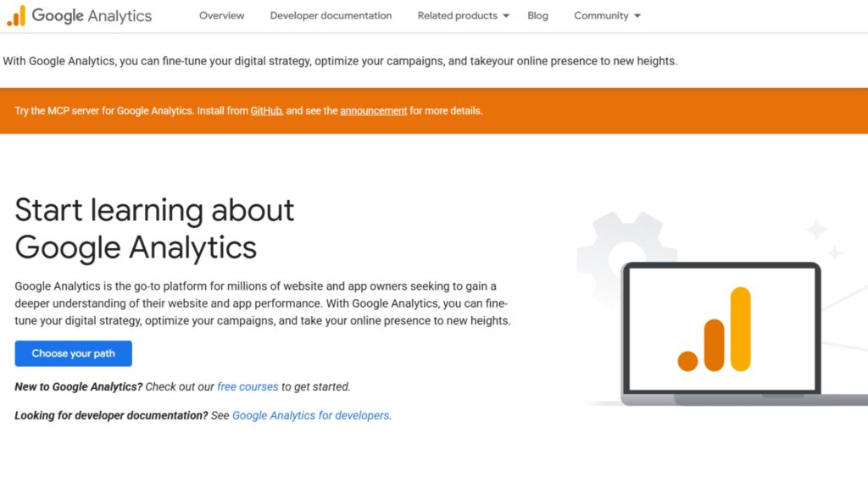Open the free courses link

point(248,386)
